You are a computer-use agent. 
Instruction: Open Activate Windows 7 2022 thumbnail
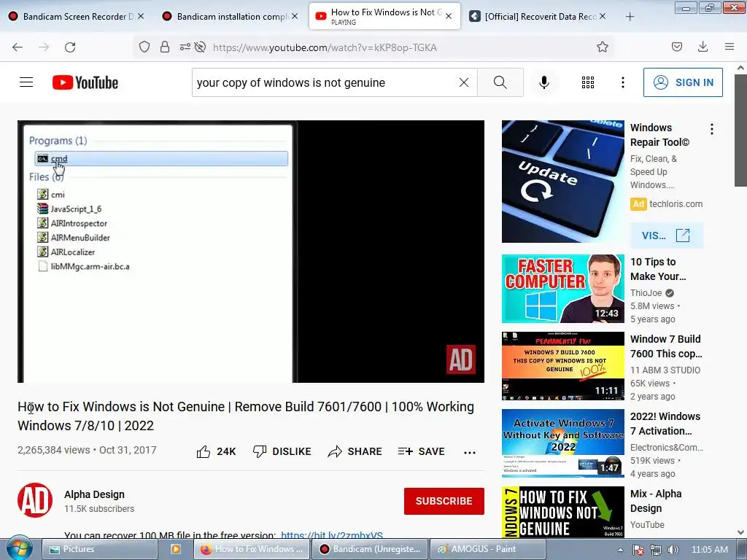tap(562, 443)
